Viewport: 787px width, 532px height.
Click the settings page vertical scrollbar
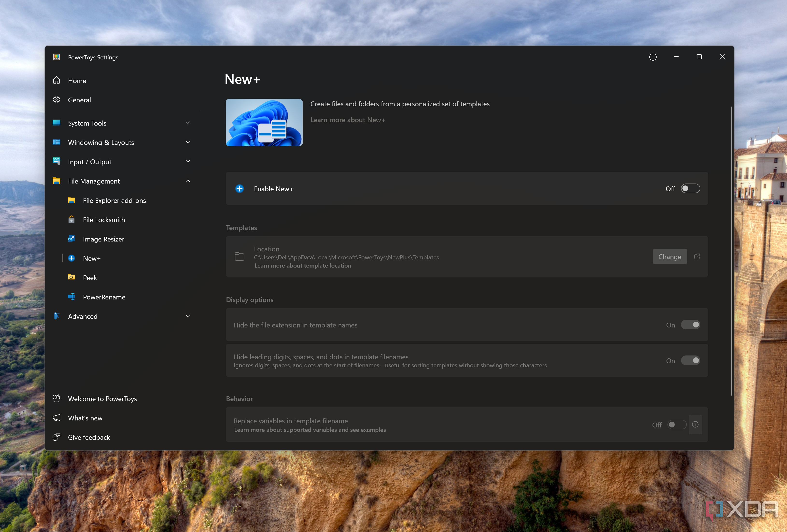coord(732,251)
